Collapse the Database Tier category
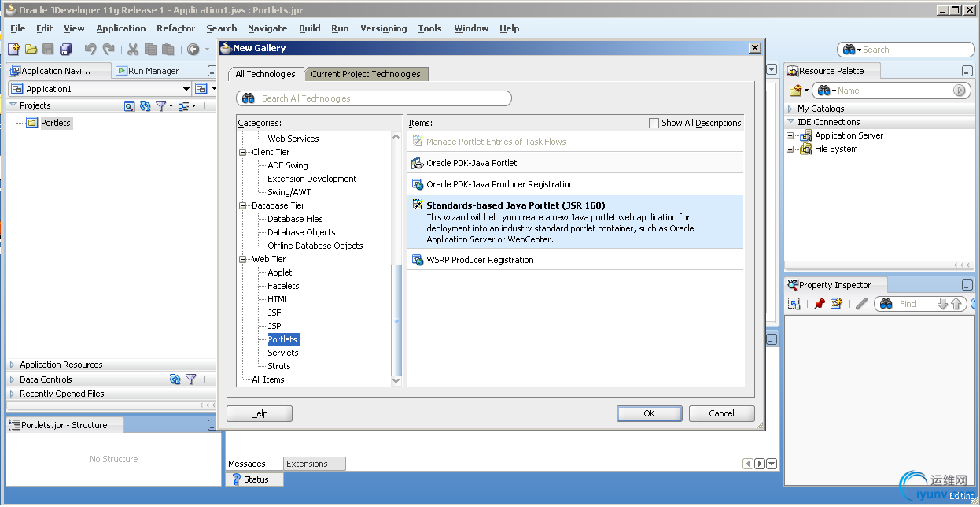The width and height of the screenshot is (980, 507). coord(242,205)
